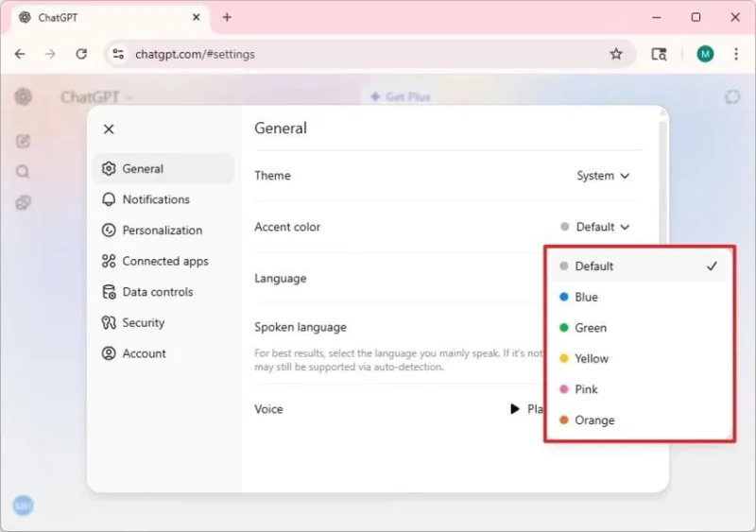Close the ChatGPT browser tab
The height and width of the screenshot is (532, 756).
click(197, 17)
